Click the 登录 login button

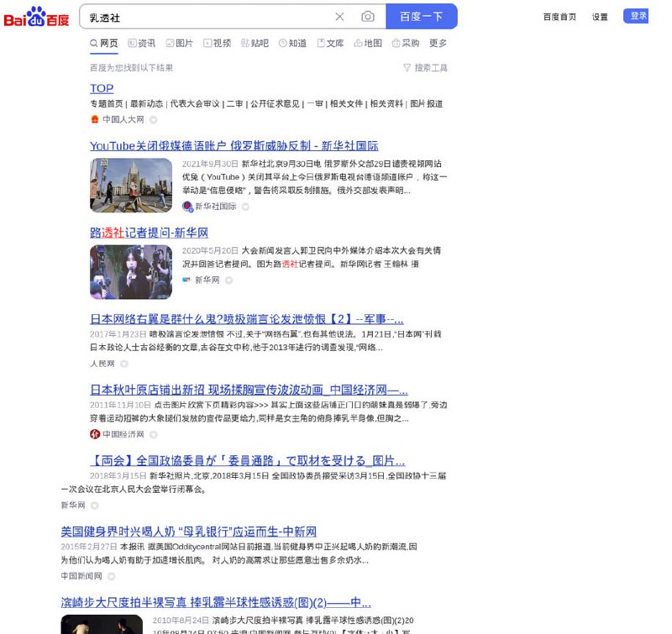637,17
